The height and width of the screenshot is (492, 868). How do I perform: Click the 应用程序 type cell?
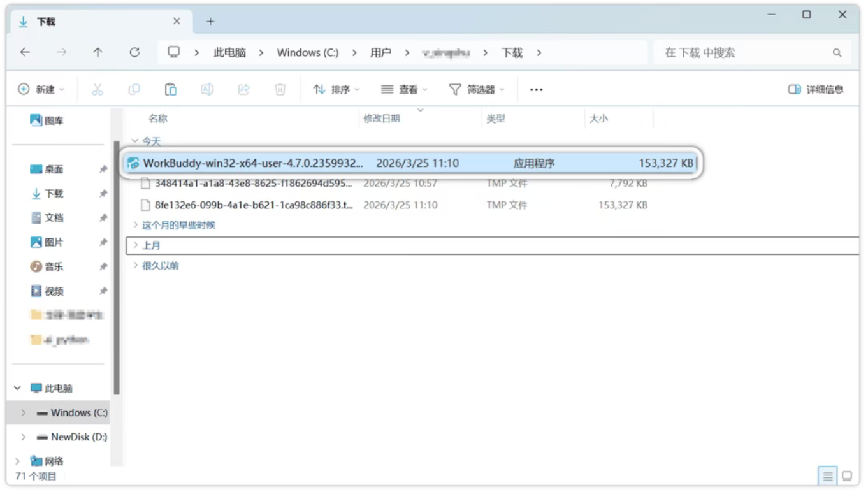click(x=534, y=163)
